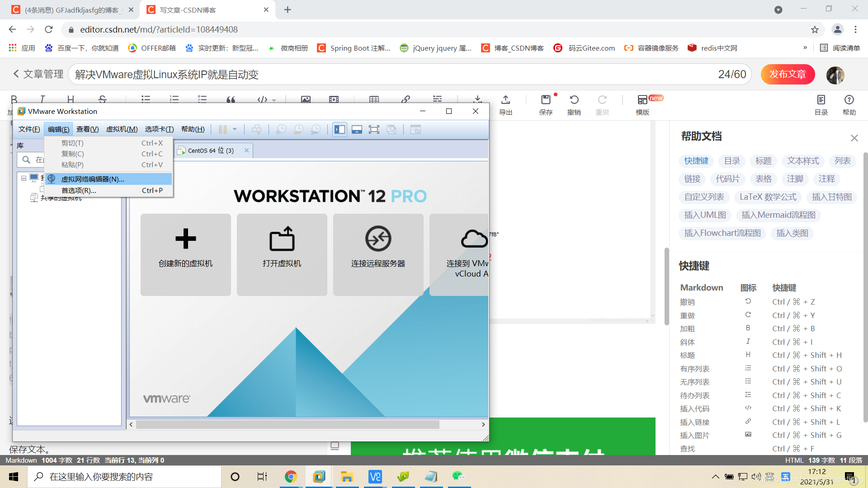Click the library search field in VMware

tap(31, 160)
